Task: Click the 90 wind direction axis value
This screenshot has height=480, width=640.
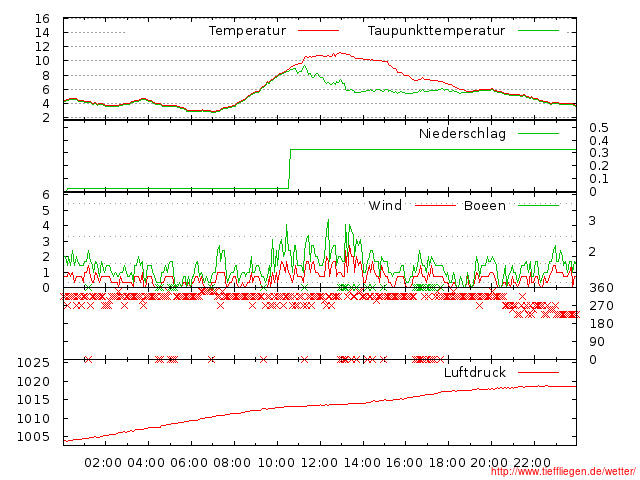Action: [x=597, y=342]
